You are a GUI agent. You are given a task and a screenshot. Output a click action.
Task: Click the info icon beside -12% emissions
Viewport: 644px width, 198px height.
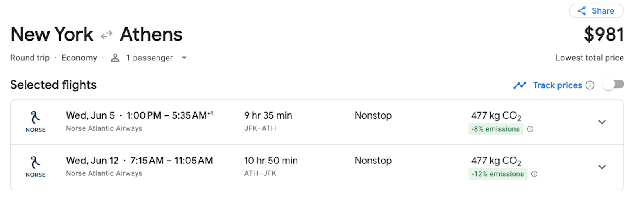pos(534,174)
